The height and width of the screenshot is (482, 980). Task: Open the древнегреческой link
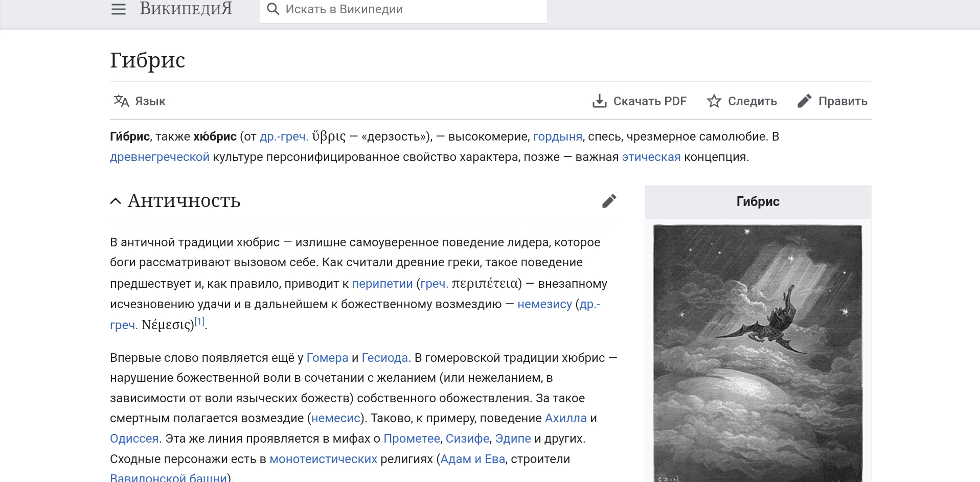159,157
